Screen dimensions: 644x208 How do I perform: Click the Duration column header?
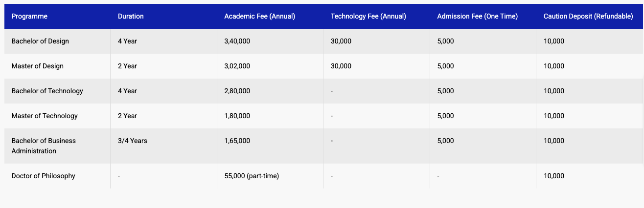[x=131, y=16]
